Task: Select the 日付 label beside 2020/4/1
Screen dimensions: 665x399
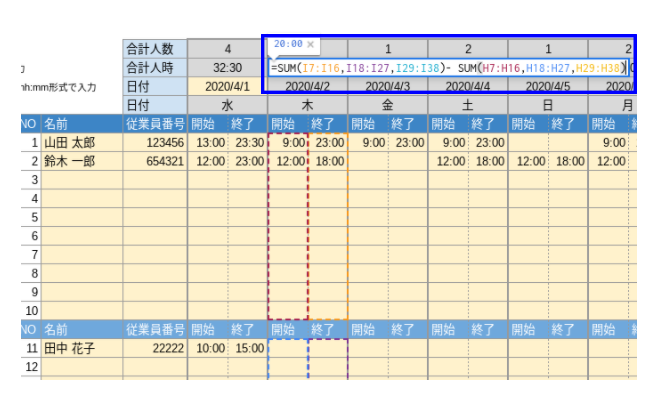Action: tap(155, 86)
